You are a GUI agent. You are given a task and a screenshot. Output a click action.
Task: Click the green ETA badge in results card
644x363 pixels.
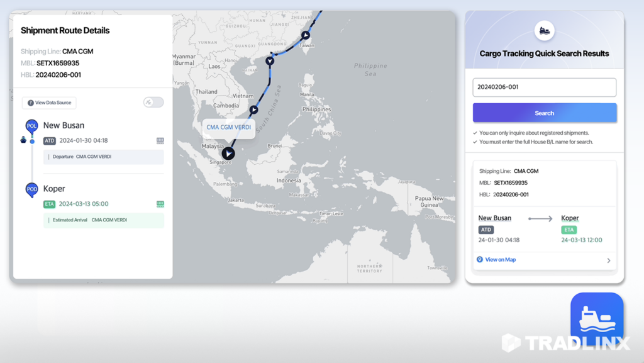point(569,230)
